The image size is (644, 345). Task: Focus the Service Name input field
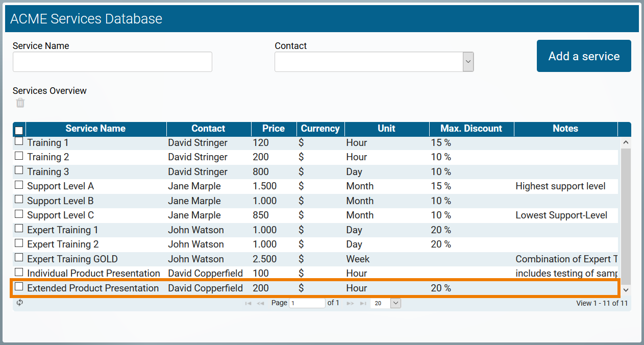pyautogui.click(x=112, y=62)
